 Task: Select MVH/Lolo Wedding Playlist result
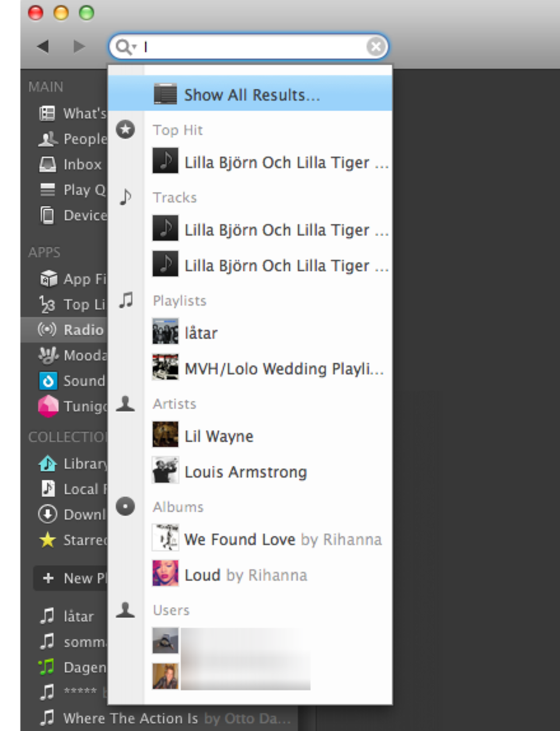[x=283, y=369]
